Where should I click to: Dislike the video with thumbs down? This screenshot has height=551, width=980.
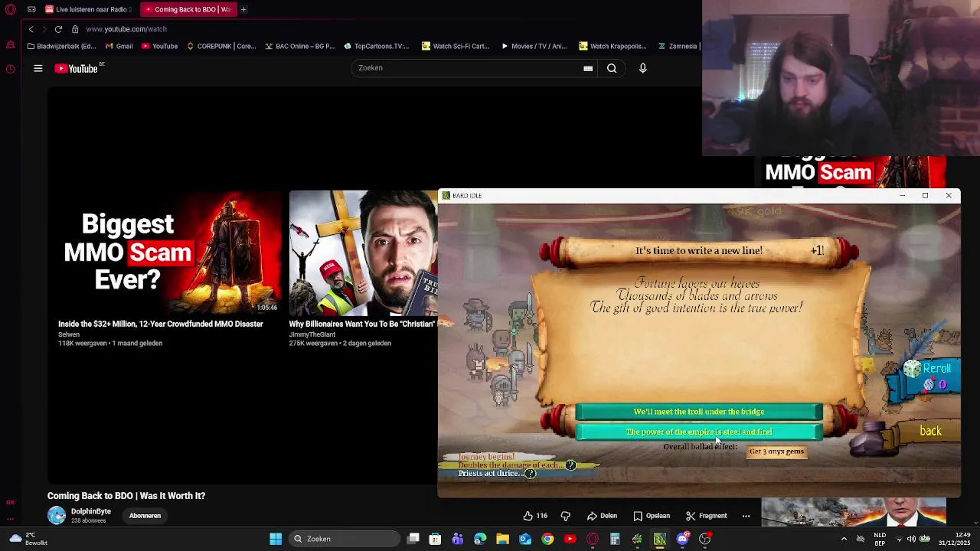pos(566,516)
